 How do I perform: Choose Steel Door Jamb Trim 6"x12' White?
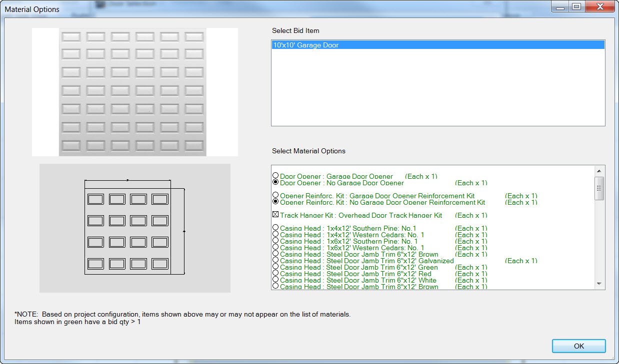point(275,280)
